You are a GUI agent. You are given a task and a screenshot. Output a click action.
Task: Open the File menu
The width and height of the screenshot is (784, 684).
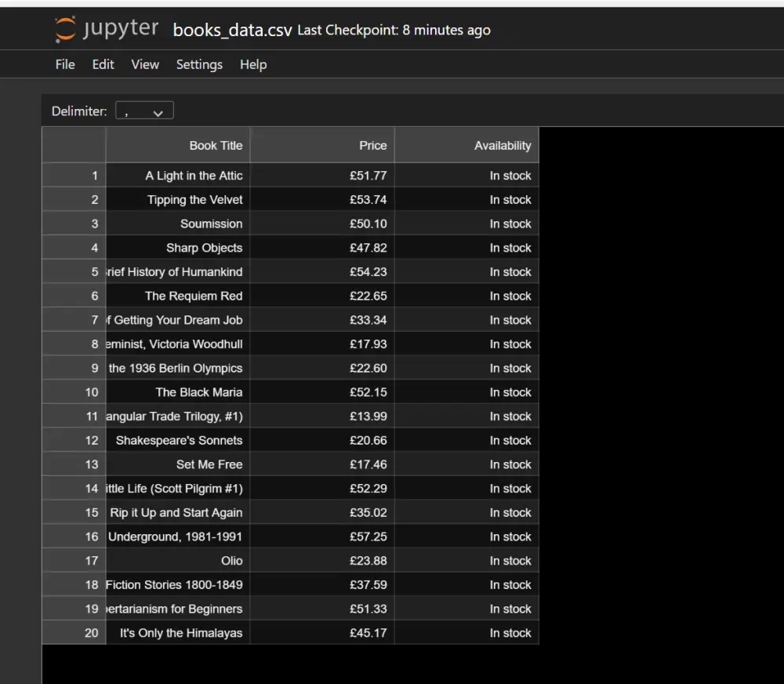pyautogui.click(x=65, y=64)
